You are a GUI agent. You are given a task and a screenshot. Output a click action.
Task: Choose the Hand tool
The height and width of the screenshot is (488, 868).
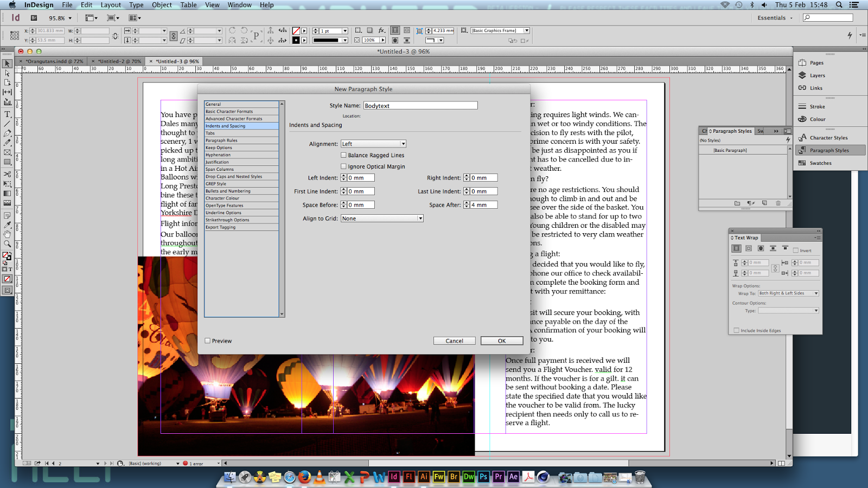[x=7, y=234]
